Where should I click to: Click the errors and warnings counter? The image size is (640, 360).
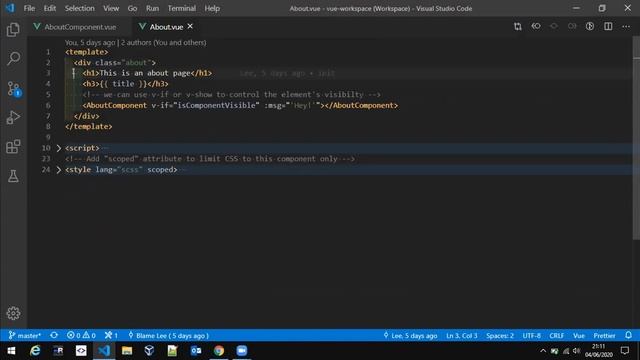pos(81,336)
